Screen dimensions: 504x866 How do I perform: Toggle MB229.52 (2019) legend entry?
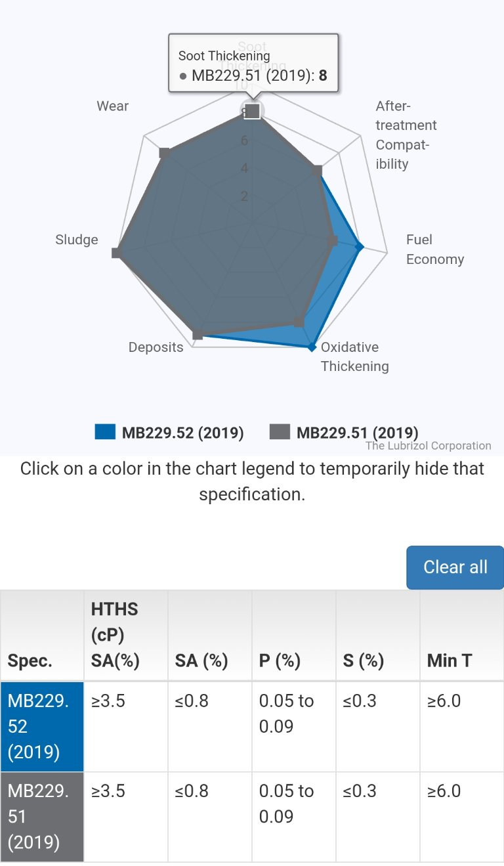[169, 433]
